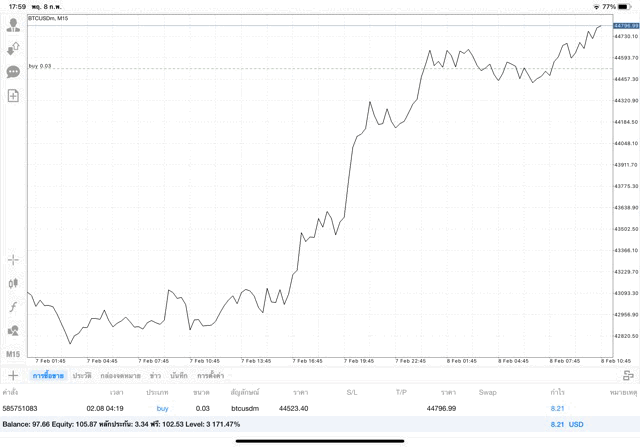This screenshot has width=640, height=447.
Task: Activate the crosshair tool
Action: [13, 260]
